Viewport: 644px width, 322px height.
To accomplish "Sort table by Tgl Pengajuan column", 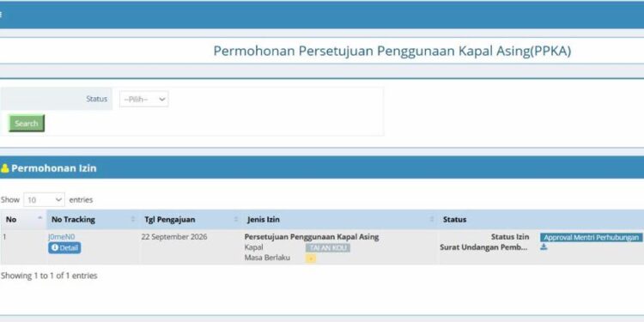I will (x=191, y=219).
